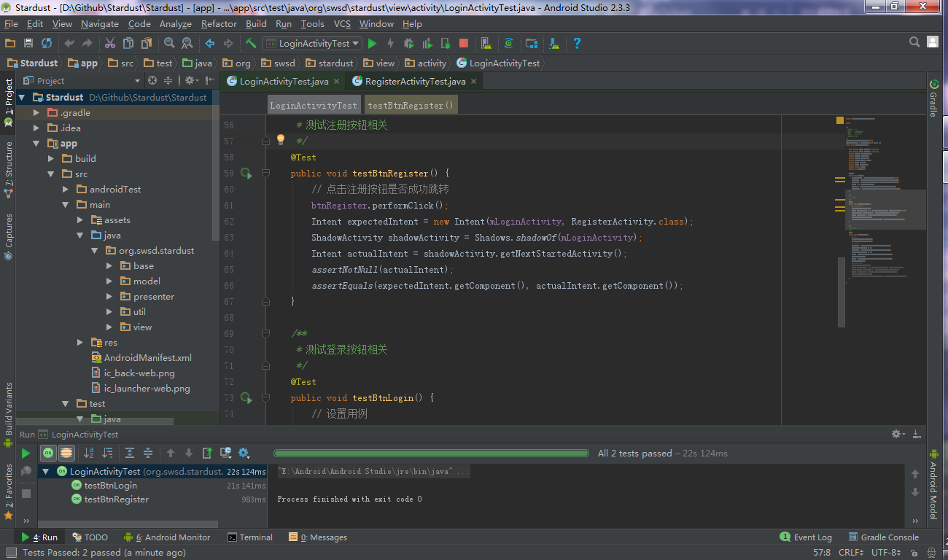Click the Synchronize icon in the toolbar
948x560 pixels.
[47, 44]
